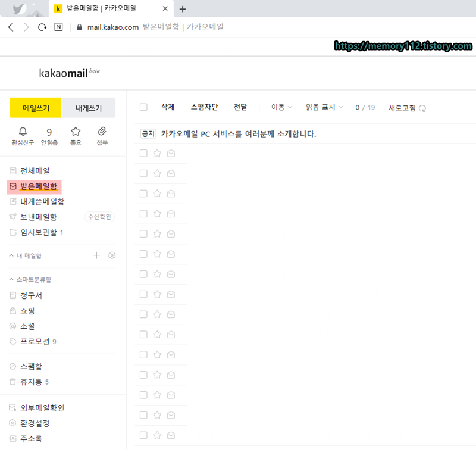Select 받은메일함 inbox folder

tap(35, 186)
